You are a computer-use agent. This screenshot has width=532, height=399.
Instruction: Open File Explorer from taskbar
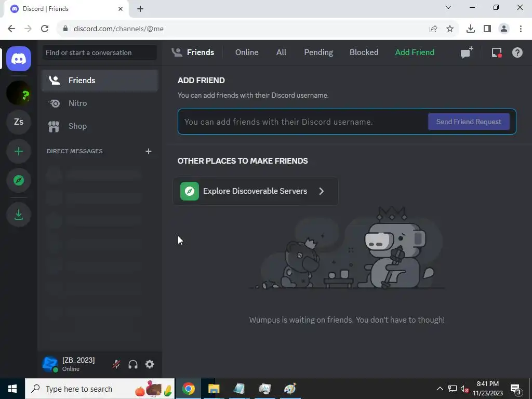[x=214, y=389]
